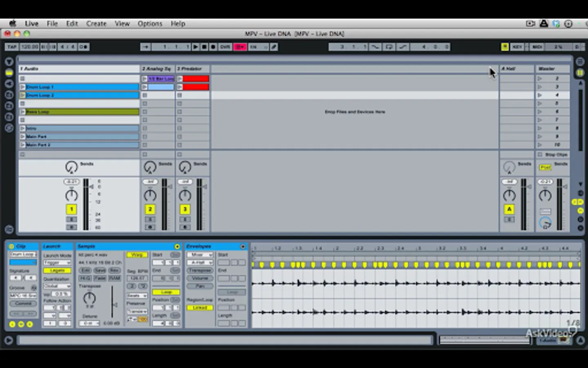Open the Launch Mode Trigger dropdown
Screen dimensions: 588x368
[x=57, y=263]
